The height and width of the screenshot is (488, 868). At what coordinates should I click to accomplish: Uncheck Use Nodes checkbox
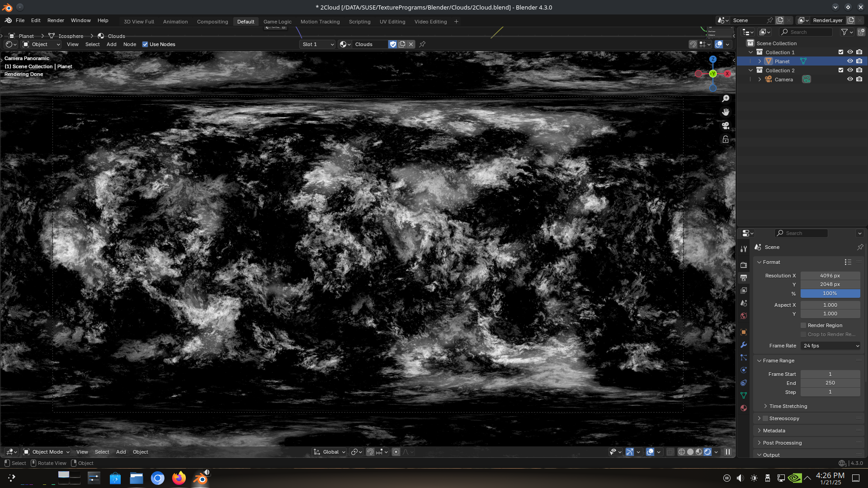coord(145,44)
